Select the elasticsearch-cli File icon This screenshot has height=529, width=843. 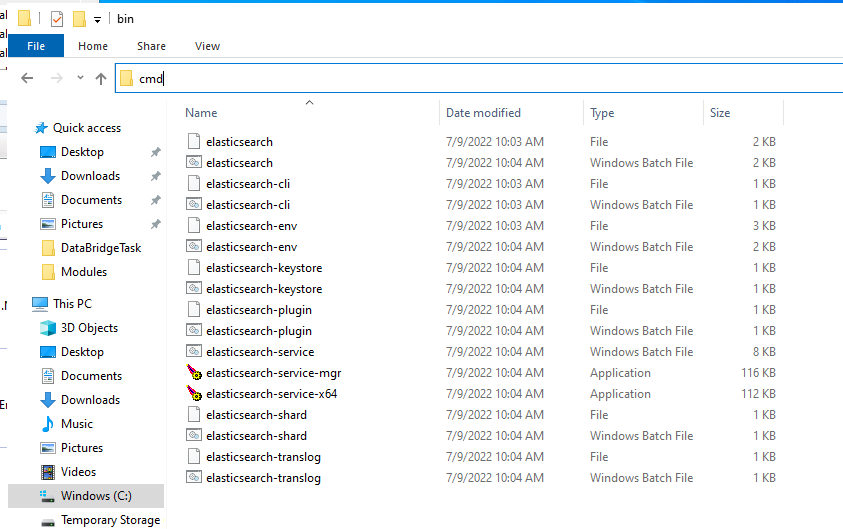194,183
